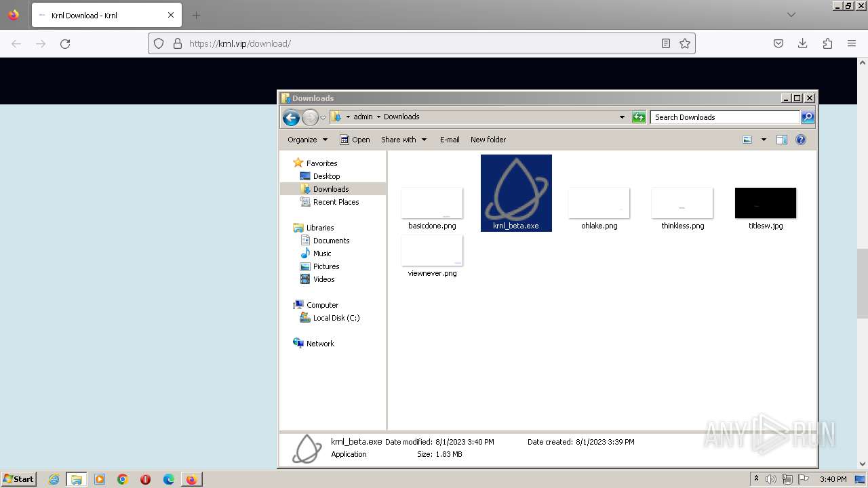Reload the Krnl download page
This screenshot has width=868, height=488.
point(65,43)
